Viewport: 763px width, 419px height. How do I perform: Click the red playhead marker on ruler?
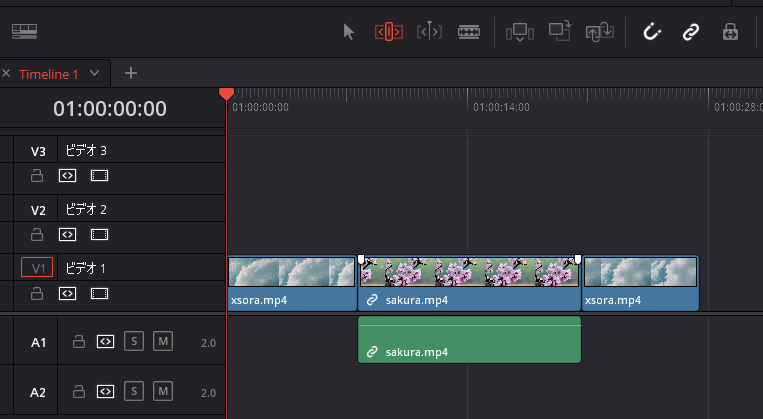(226, 93)
